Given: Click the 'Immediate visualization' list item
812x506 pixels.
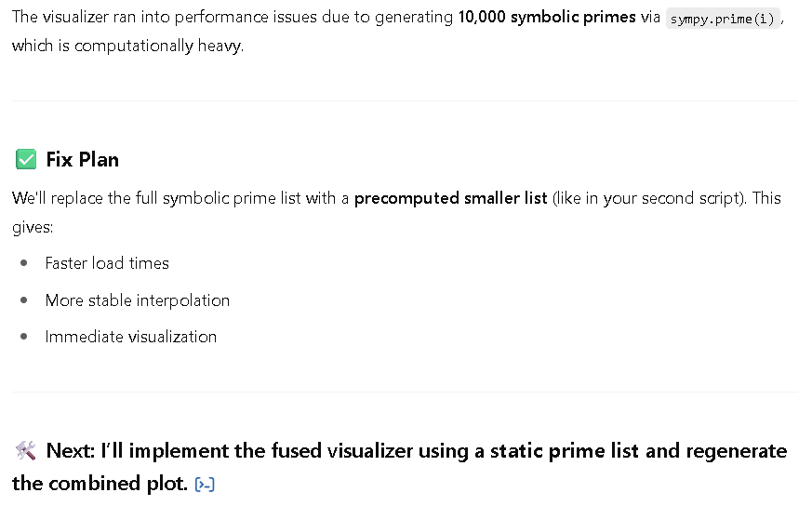Looking at the screenshot, I should [131, 337].
